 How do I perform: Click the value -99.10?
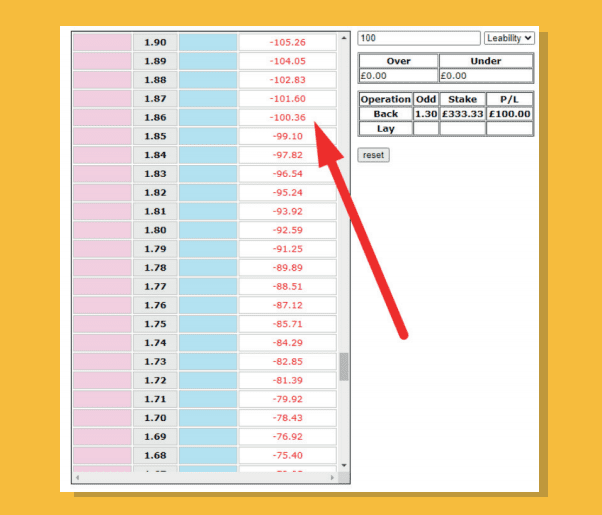[288, 136]
